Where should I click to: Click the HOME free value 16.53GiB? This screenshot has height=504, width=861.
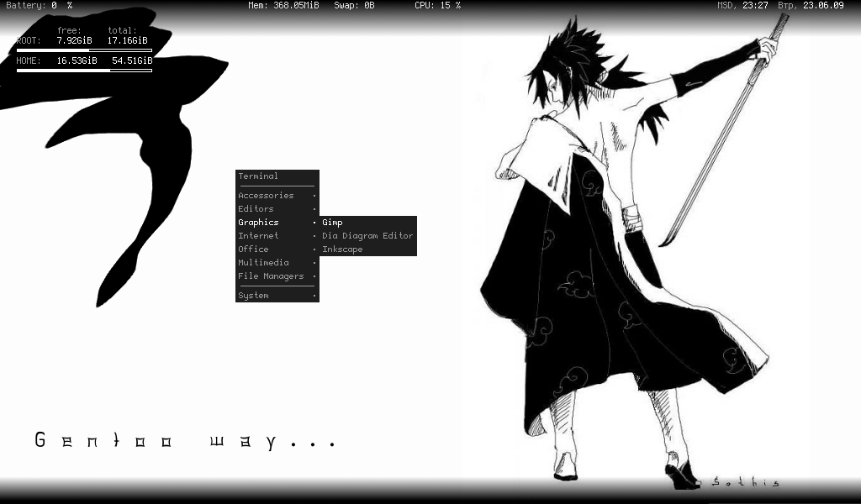click(x=77, y=60)
